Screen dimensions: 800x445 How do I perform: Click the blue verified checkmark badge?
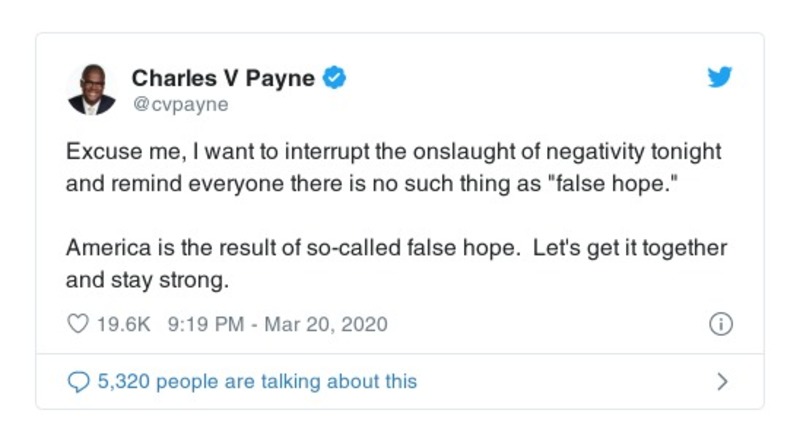coord(337,78)
